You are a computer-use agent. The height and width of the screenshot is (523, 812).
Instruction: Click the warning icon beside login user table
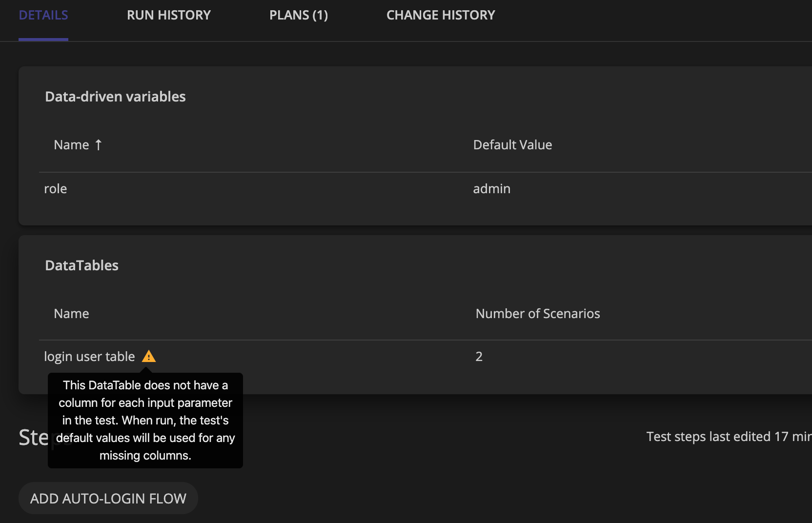pos(149,357)
